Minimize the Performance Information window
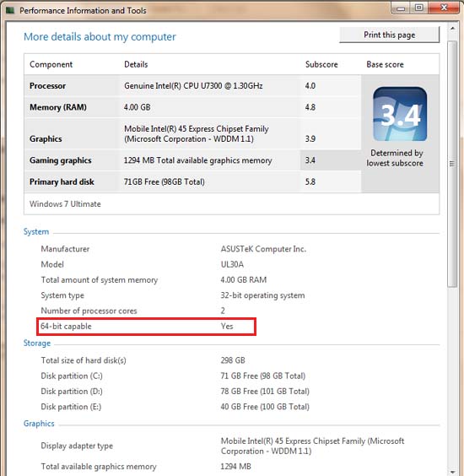Image resolution: width=464 pixels, height=476 pixels. pyautogui.click(x=401, y=8)
